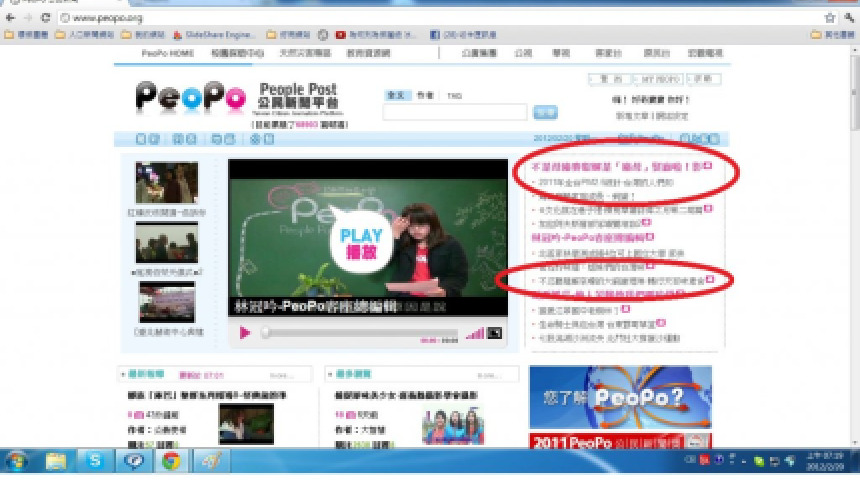Bookmark this page with the star icon
This screenshot has width=860, height=480.
tap(829, 18)
